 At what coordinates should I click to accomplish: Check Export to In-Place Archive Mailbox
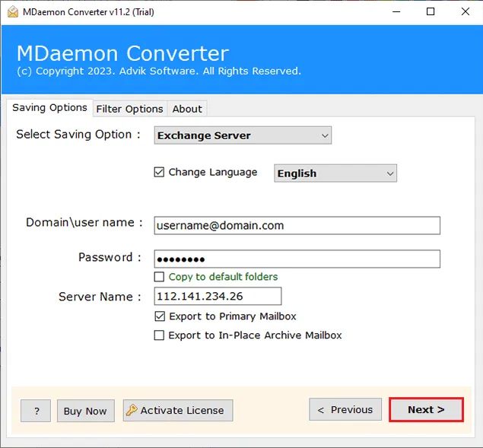(159, 335)
